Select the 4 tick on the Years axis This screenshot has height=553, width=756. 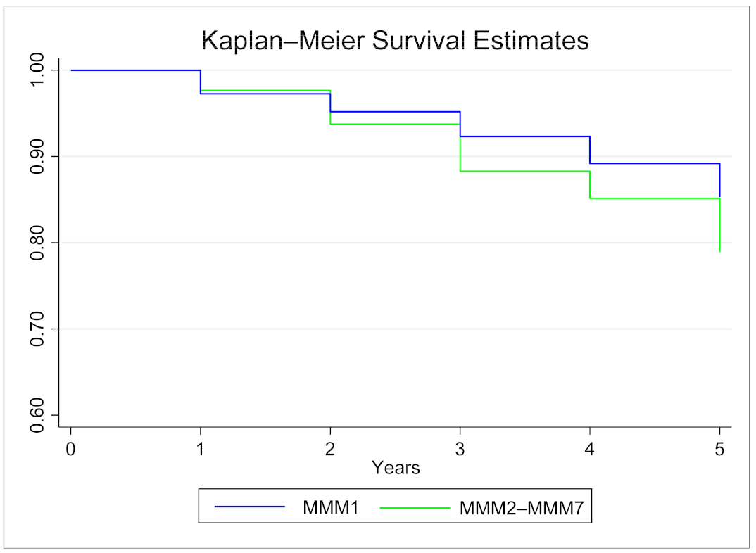590,448
